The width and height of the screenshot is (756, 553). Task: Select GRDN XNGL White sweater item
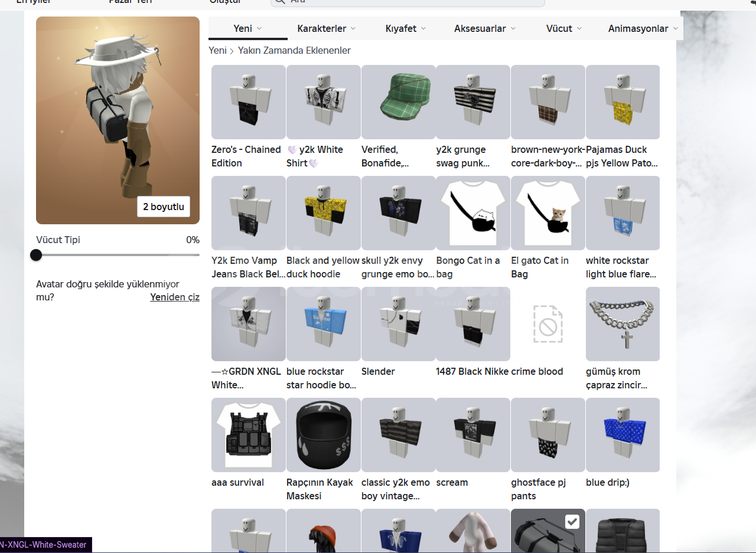(x=249, y=324)
